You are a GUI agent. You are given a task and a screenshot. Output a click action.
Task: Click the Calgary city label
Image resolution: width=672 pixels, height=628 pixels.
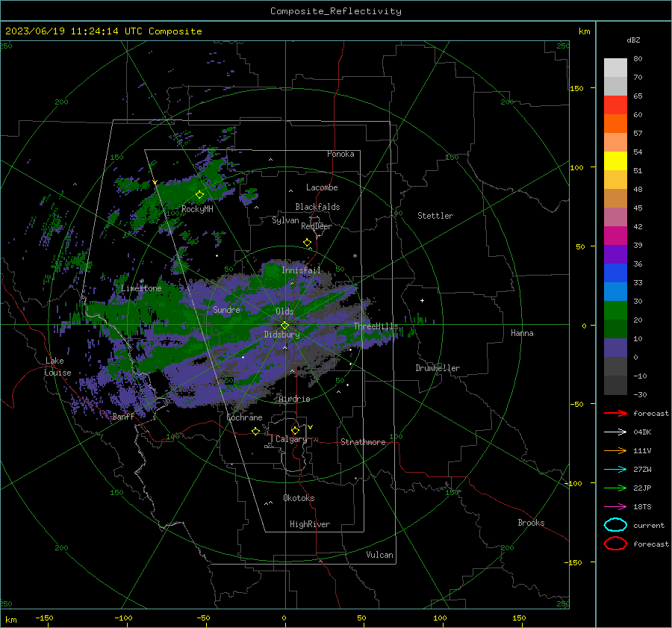click(291, 439)
